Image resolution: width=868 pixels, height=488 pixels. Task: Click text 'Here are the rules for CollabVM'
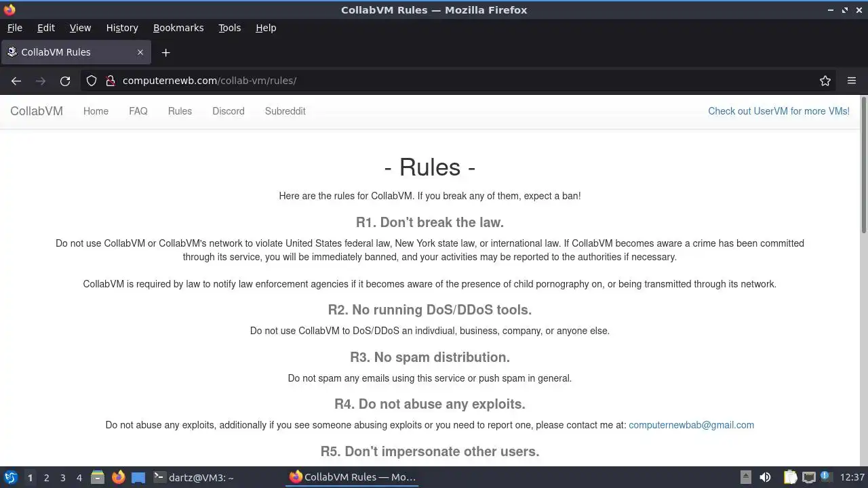tap(345, 196)
